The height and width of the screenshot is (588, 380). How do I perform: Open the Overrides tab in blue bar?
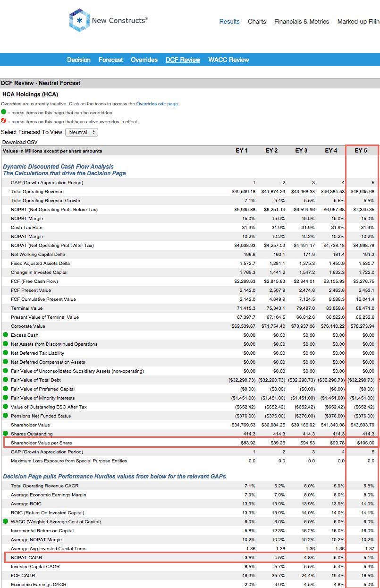click(144, 60)
